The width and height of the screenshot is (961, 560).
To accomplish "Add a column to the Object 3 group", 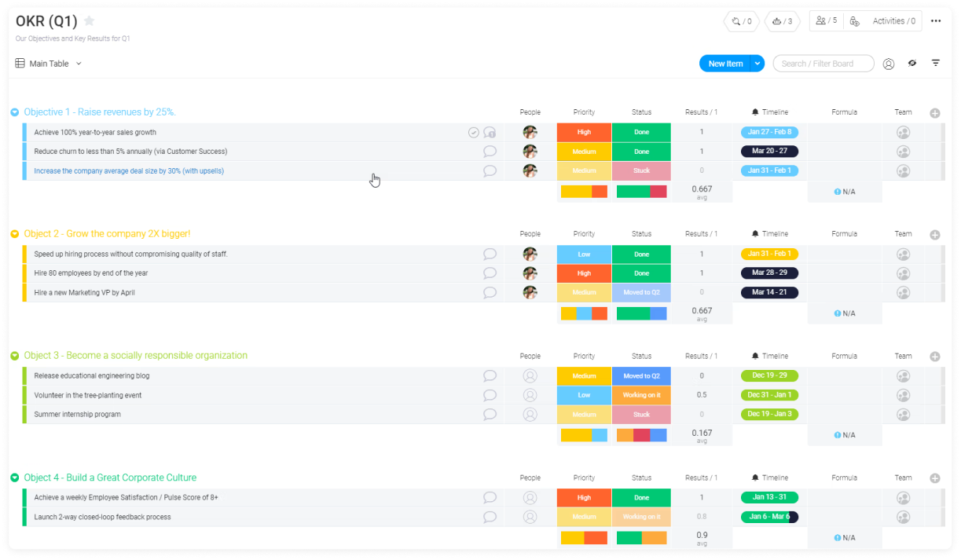I will tap(935, 357).
